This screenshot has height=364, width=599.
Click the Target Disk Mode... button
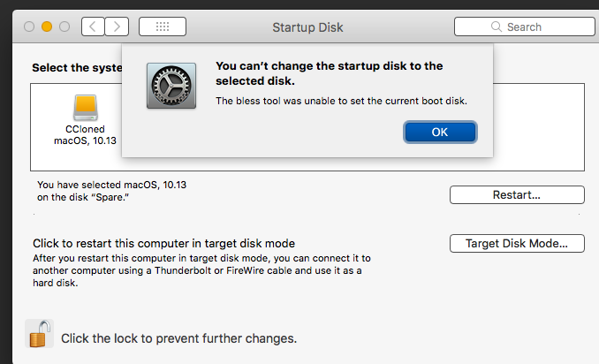click(x=517, y=243)
